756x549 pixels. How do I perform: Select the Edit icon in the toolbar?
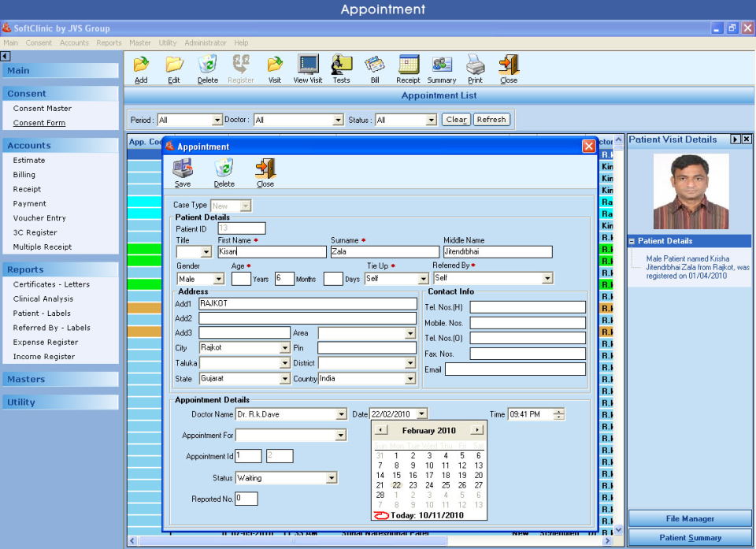[x=173, y=68]
